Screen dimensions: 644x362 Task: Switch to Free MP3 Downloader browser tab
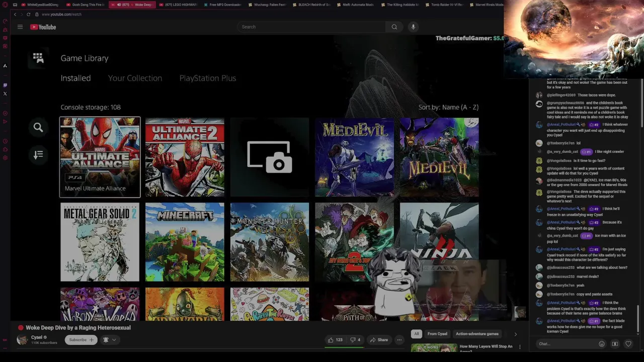(222, 5)
